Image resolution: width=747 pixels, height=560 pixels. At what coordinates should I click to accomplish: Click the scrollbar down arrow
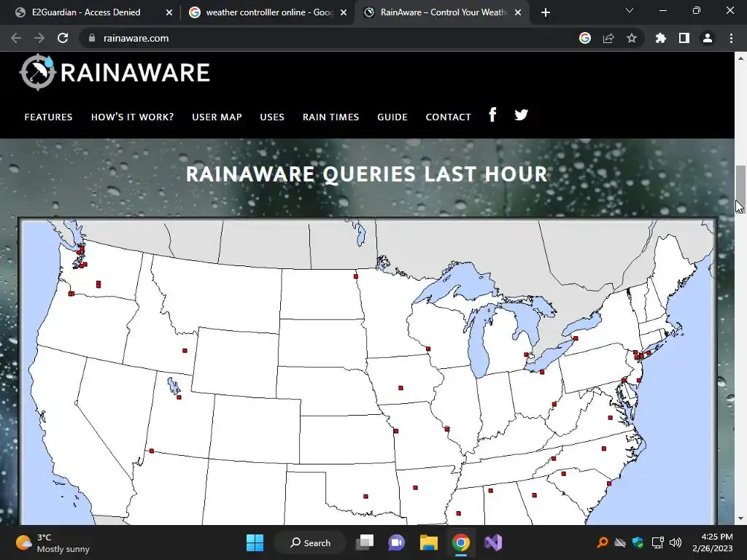740,518
